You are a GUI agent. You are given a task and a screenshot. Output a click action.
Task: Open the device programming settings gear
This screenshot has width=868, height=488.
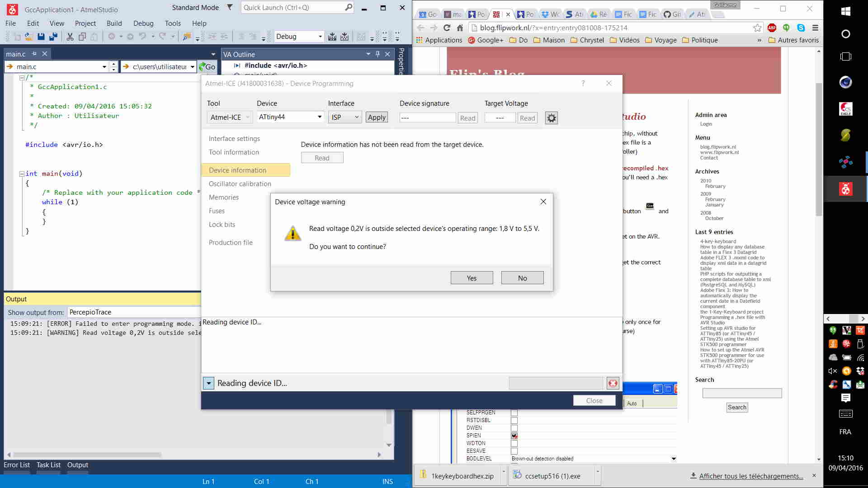[551, 118]
